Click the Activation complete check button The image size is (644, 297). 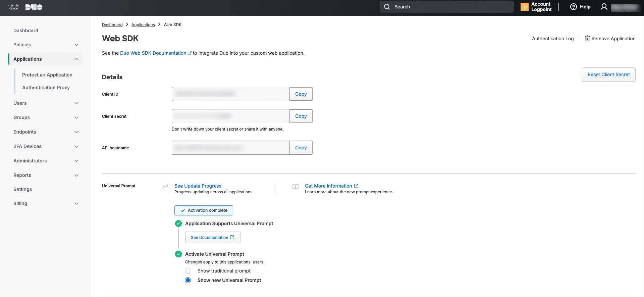point(204,210)
